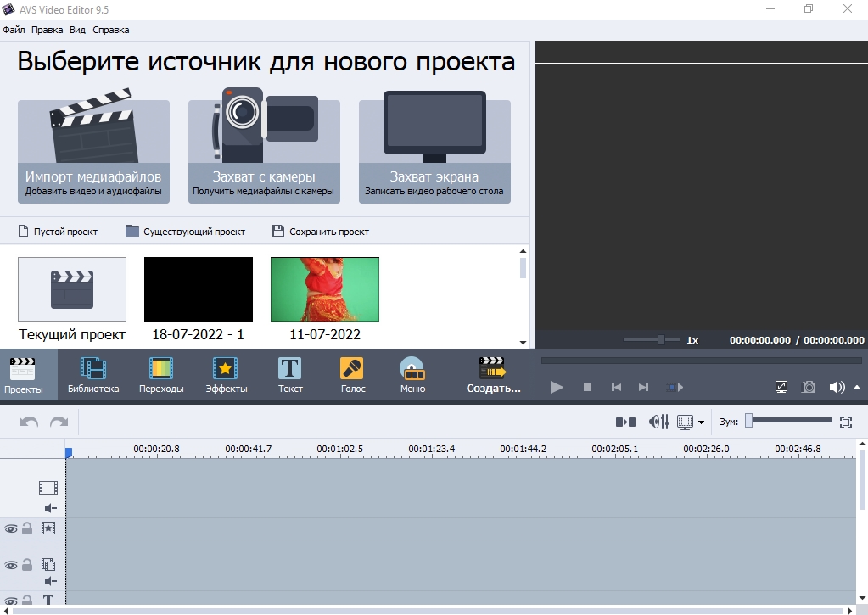Screen dimensions: 868x615
Task: Expand the timeline view dropdown arrow
Action: click(x=701, y=422)
